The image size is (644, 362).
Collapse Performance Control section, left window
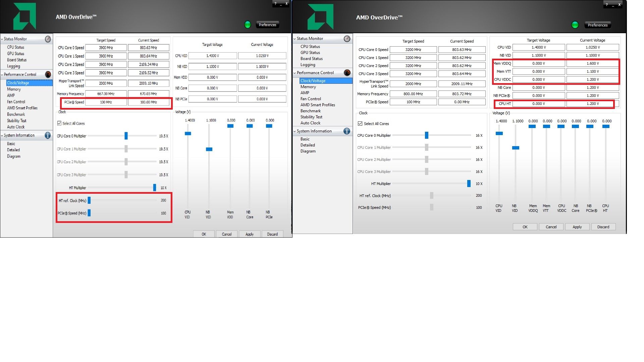[2, 74]
